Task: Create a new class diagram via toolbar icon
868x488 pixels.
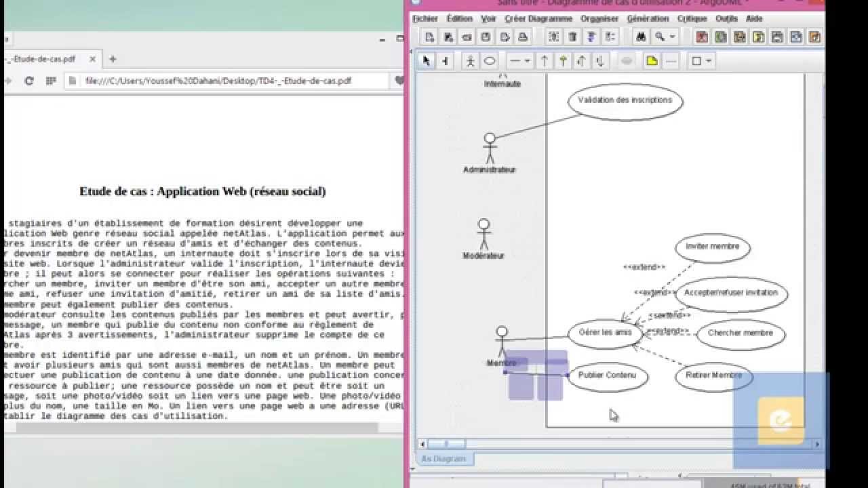Action: [721, 37]
